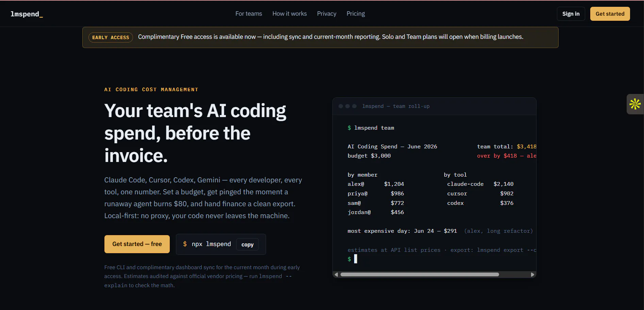Click the 'jordan@' member row

tap(376, 212)
